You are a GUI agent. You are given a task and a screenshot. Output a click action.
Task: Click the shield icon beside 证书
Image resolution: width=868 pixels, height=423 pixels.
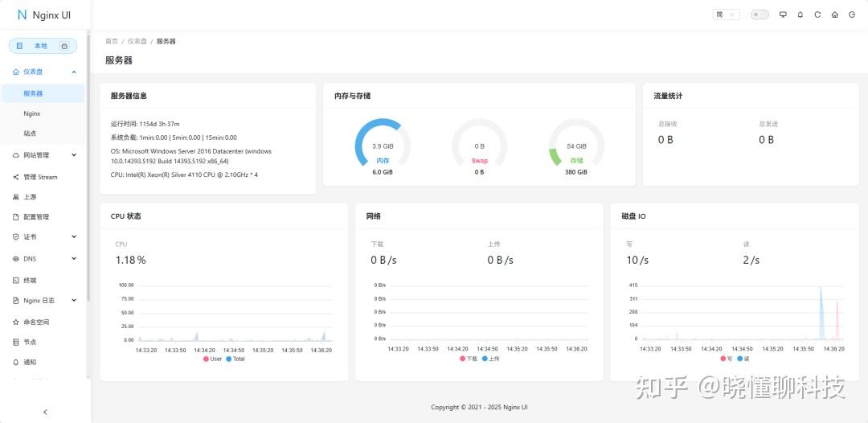(x=15, y=237)
